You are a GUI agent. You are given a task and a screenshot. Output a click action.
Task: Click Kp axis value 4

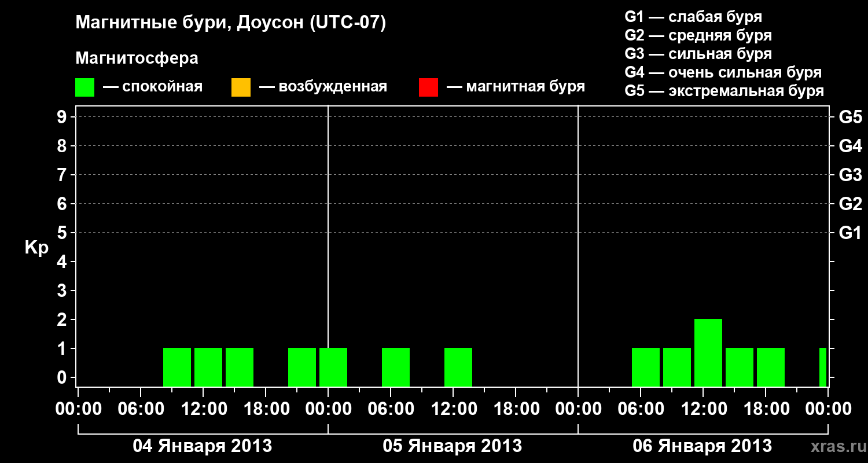(x=63, y=262)
